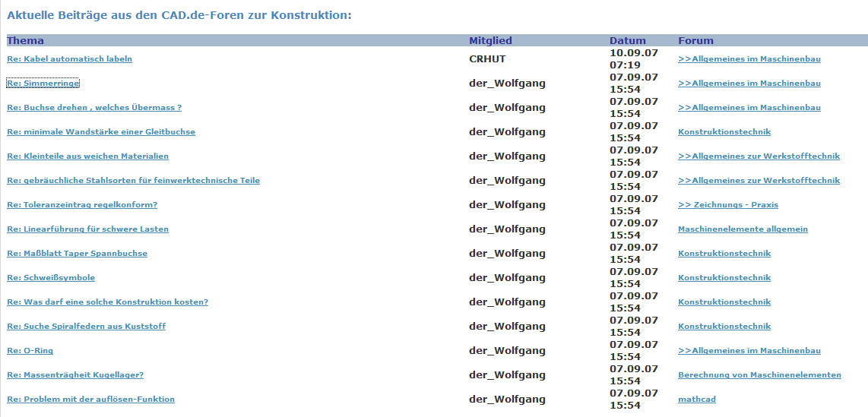
Task: Click der_Wolfgang in the Toleranzeintrag row
Action: [507, 205]
